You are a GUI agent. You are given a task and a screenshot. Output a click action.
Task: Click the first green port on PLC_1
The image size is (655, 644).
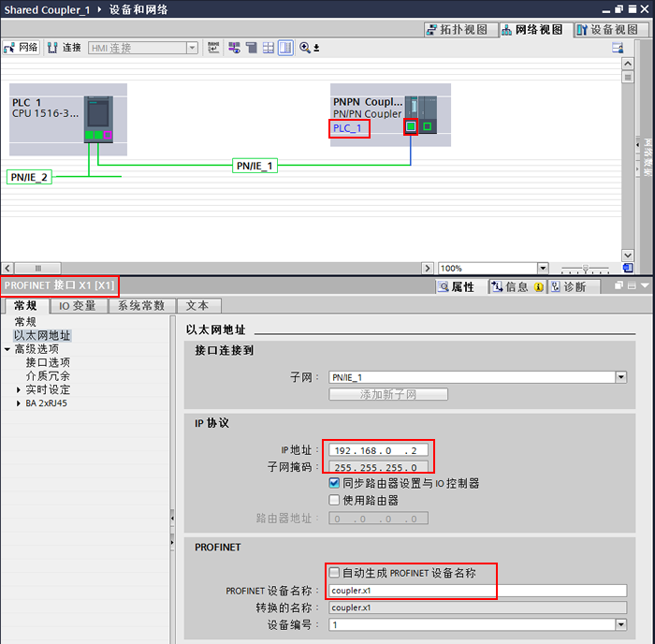tap(89, 135)
